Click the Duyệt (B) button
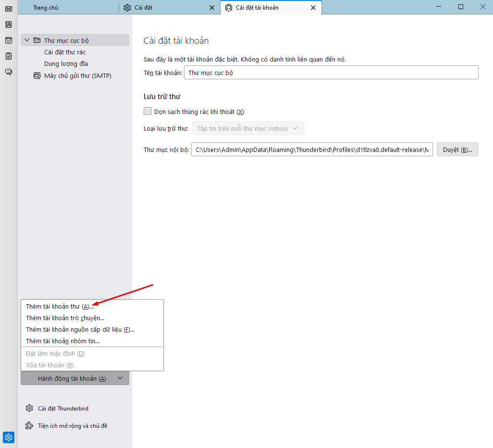 (457, 149)
